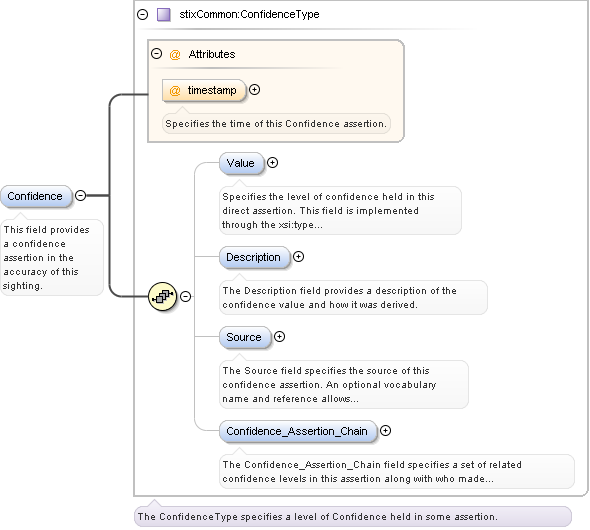Select the Confidence_Assertion_Chain element node
The image size is (590, 530).
click(x=298, y=431)
